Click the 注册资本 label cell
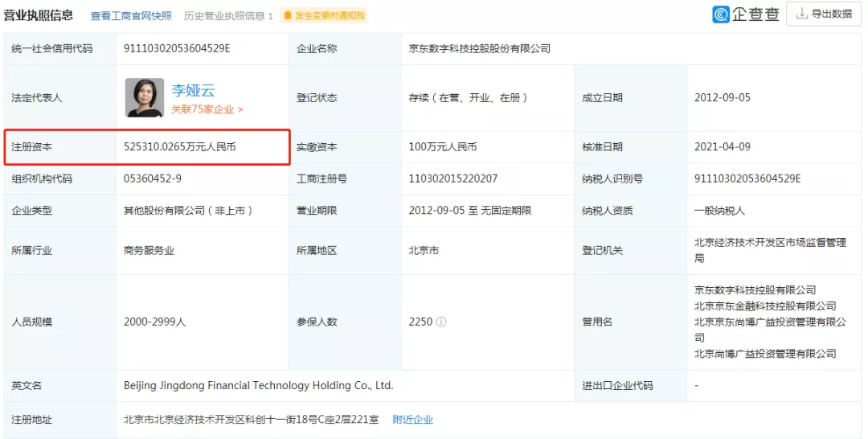 coord(59,146)
